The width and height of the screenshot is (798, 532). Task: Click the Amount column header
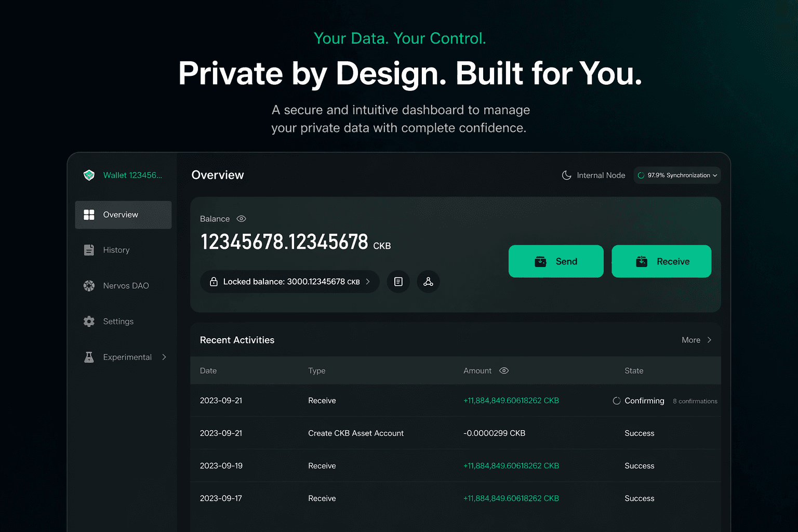click(x=477, y=370)
